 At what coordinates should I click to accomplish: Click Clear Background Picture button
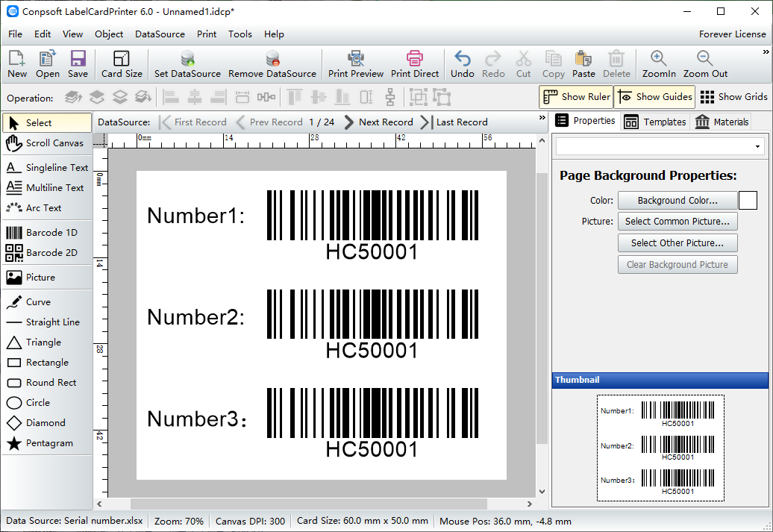tap(677, 265)
